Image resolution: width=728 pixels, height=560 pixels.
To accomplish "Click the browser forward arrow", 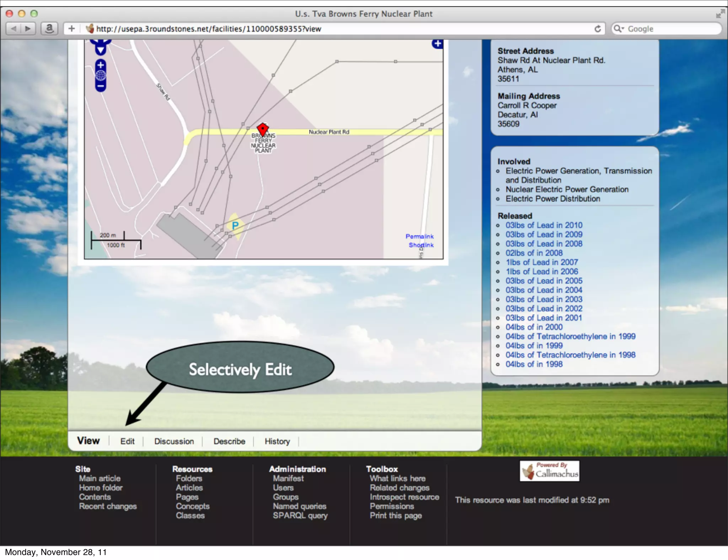I will 28,28.
